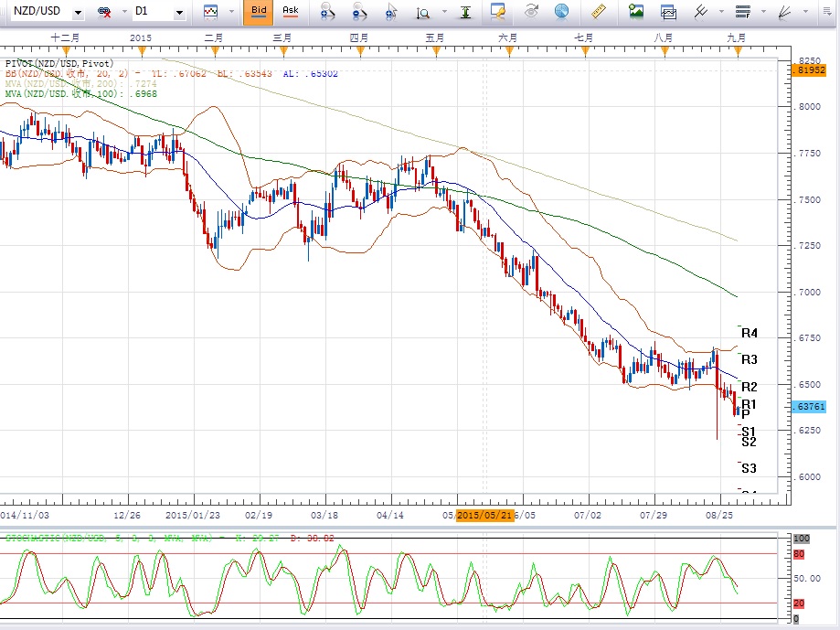
Task: Toggle the Ask price display
Action: (291, 11)
